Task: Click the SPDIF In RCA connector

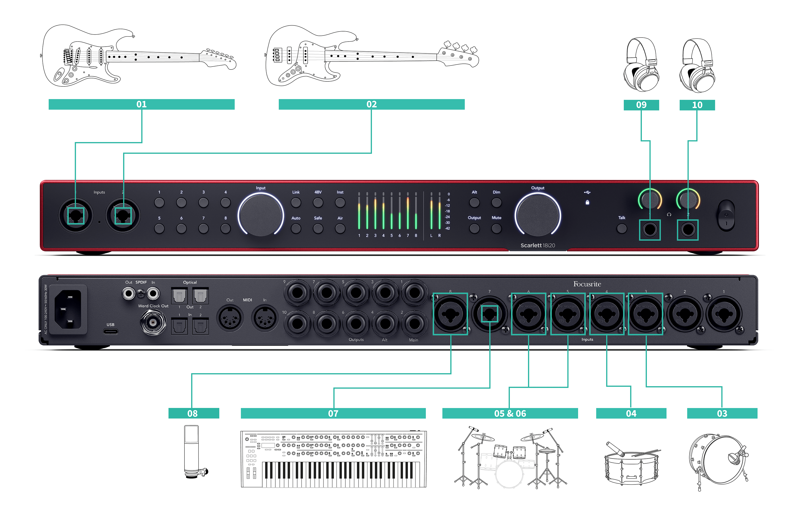Action: pyautogui.click(x=153, y=294)
